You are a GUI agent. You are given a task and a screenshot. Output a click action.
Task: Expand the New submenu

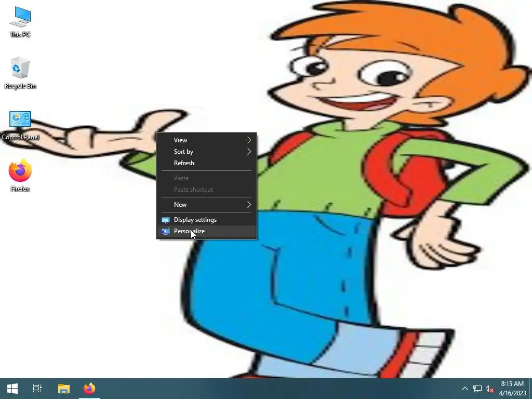(x=206, y=205)
